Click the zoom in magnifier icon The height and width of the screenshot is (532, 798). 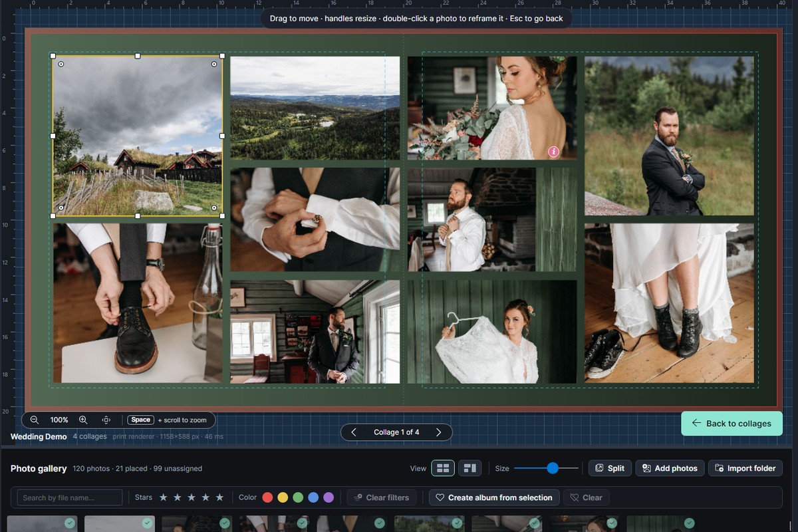(83, 420)
